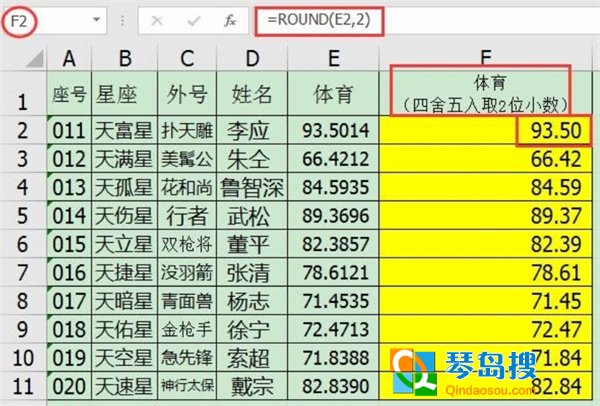Select column D header

(252, 59)
